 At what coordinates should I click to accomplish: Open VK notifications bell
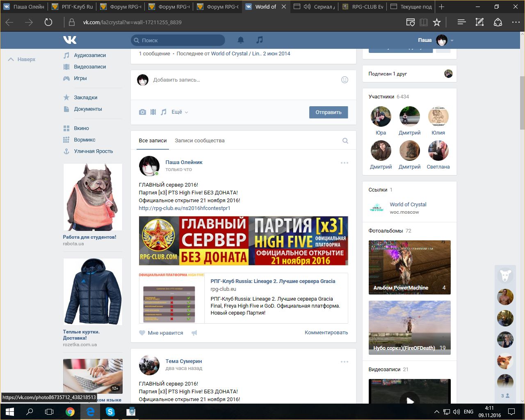[x=241, y=40]
